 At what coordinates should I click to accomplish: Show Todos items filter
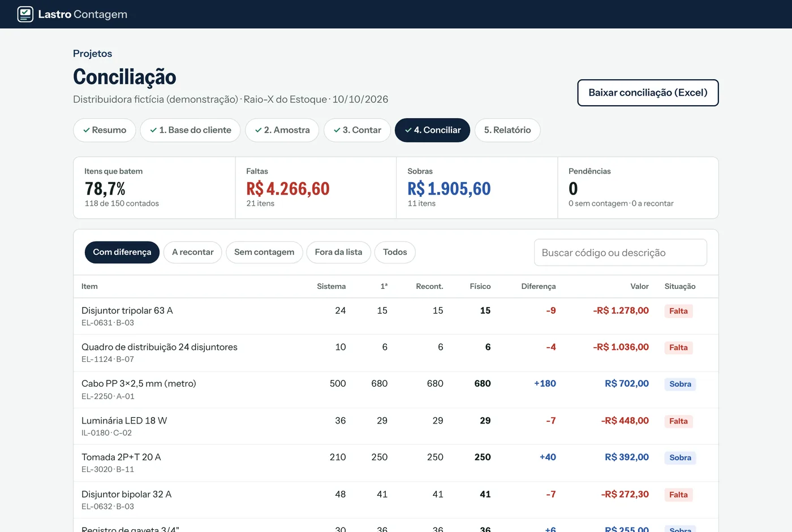[x=395, y=252]
